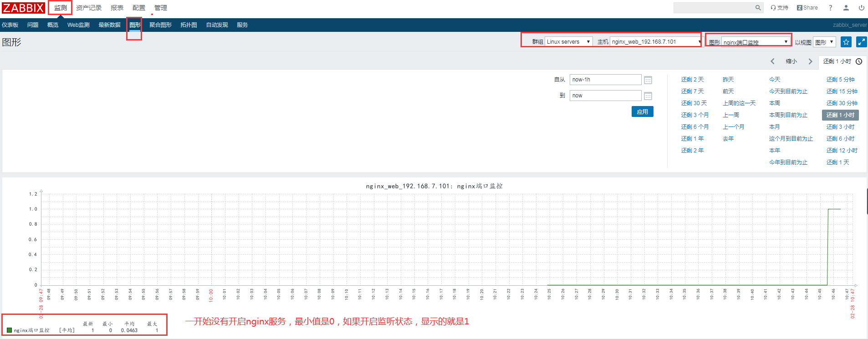Click the 自从 now-1h input field
This screenshot has height=339, width=868.
click(x=605, y=80)
